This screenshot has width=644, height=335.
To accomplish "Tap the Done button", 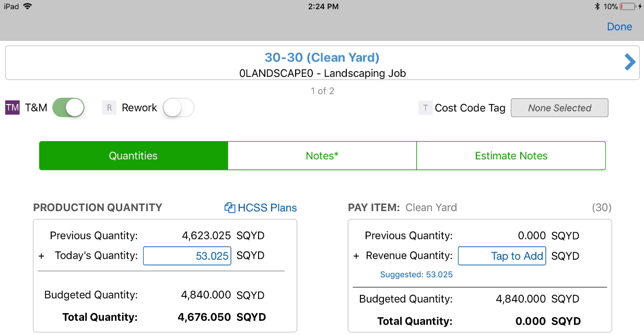I will [x=619, y=27].
